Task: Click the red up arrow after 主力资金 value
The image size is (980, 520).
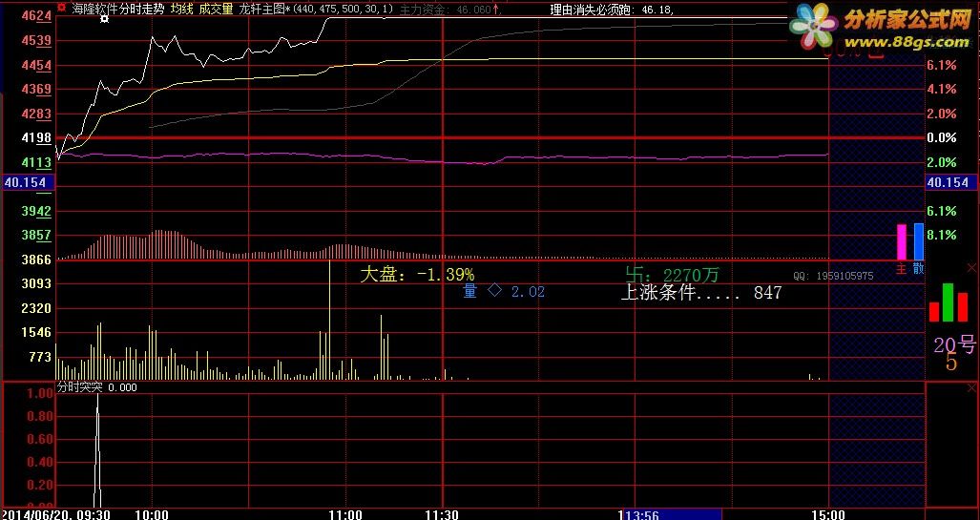Action: click(x=496, y=9)
